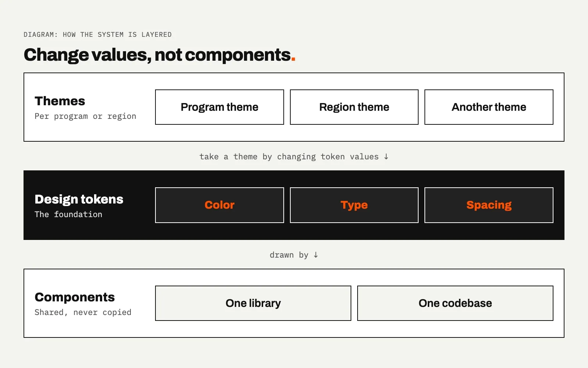Click the 'Components' layer title
The width and height of the screenshot is (588, 368).
(x=75, y=297)
